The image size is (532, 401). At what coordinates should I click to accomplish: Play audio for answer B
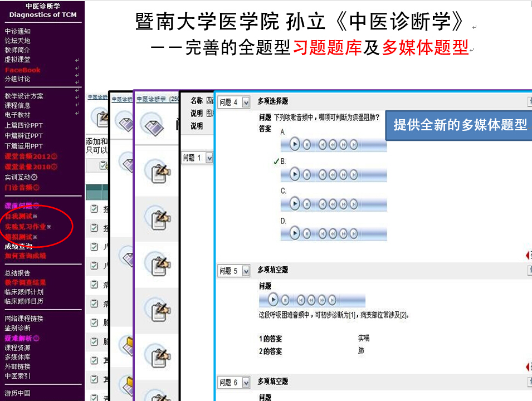click(x=295, y=174)
